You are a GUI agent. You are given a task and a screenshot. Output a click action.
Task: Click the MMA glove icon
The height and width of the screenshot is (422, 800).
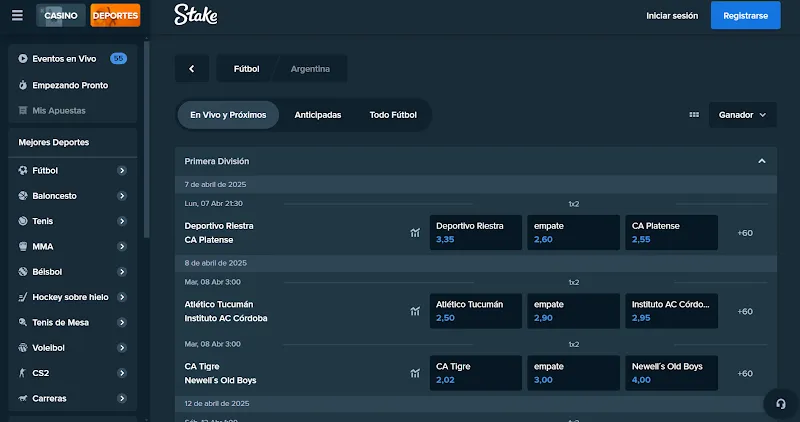pos(22,246)
